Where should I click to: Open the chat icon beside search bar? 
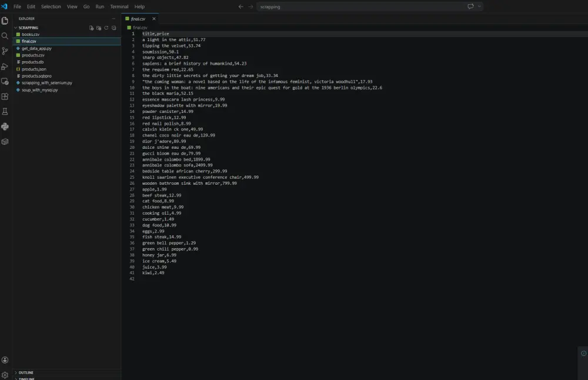[x=470, y=6]
